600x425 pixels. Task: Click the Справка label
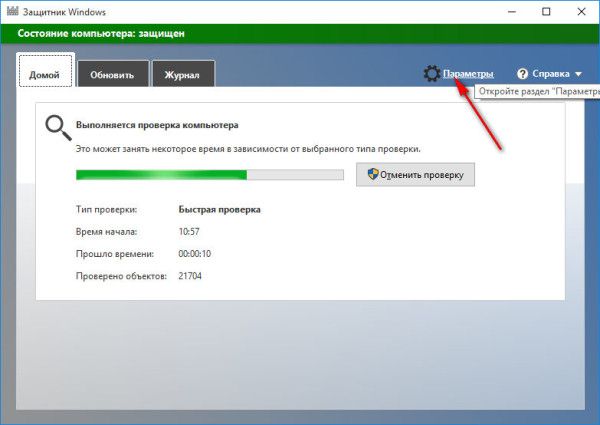coord(551,74)
